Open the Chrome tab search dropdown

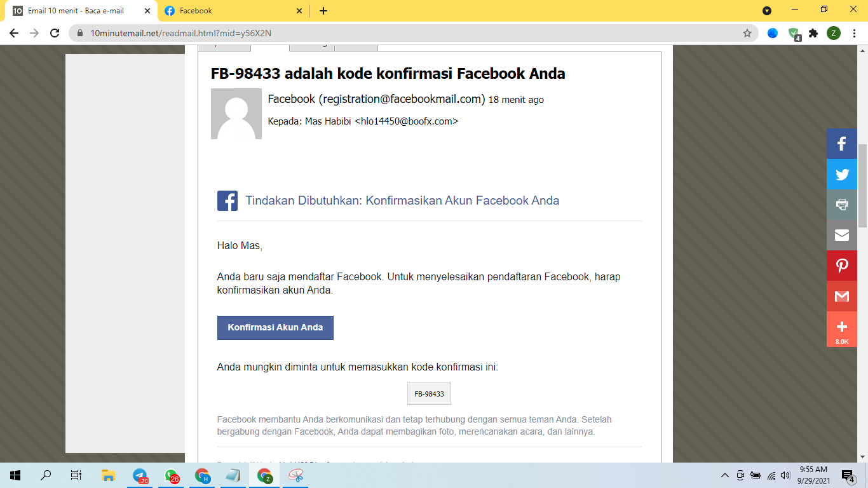point(767,11)
